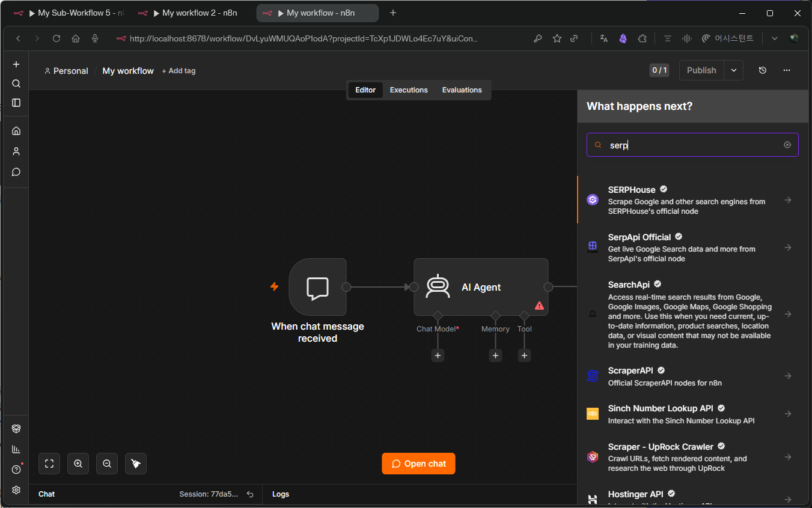
Task: Open the browser translate icon
Action: (x=604, y=38)
